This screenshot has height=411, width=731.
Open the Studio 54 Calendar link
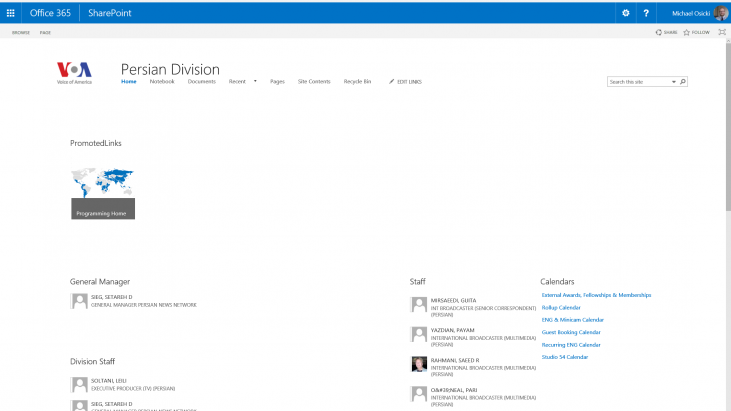point(565,357)
